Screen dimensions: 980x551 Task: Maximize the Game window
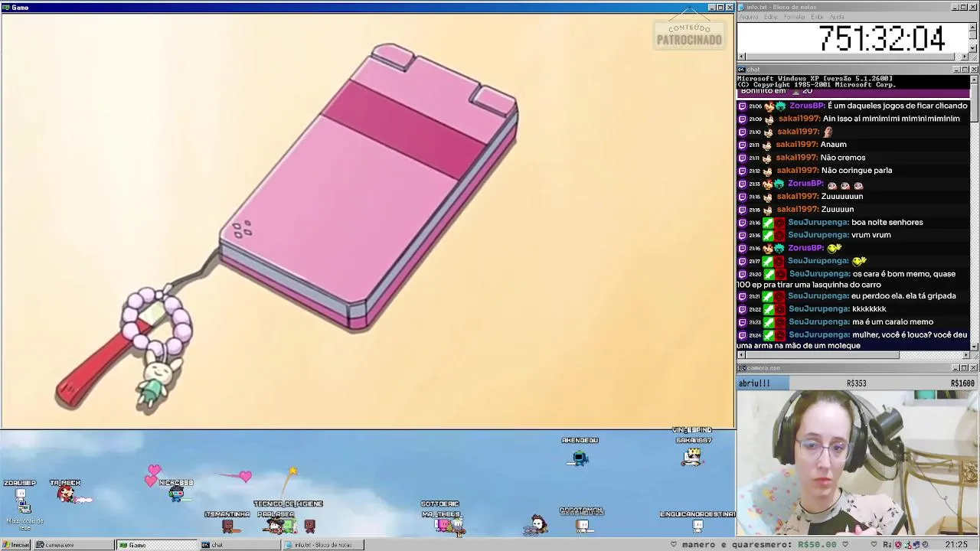click(720, 7)
